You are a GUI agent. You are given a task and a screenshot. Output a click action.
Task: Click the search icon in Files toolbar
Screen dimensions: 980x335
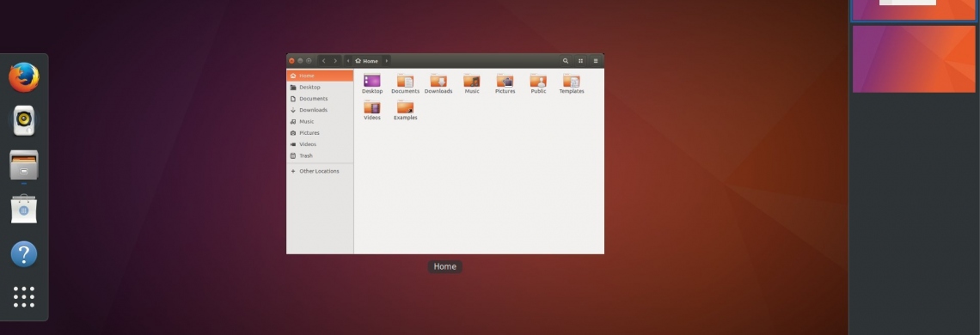[566, 61]
